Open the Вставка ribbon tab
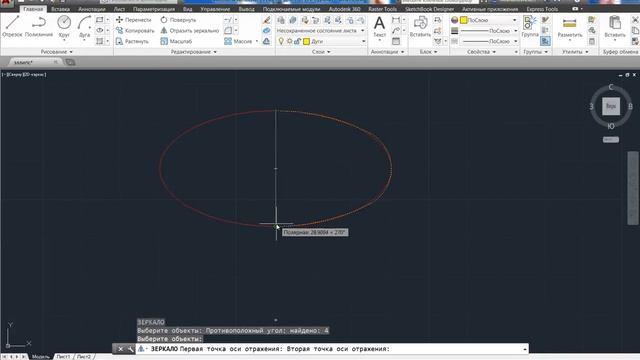The image size is (640, 360). coord(60,9)
